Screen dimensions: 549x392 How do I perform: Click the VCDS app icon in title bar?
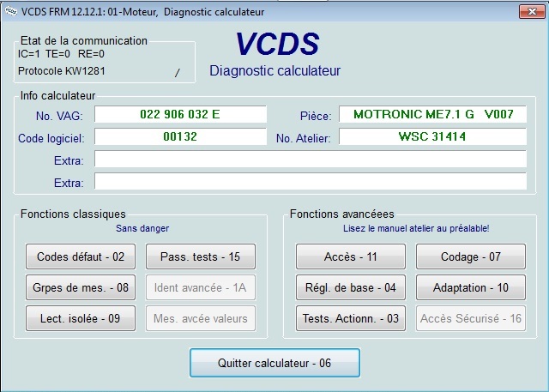[x=11, y=11]
